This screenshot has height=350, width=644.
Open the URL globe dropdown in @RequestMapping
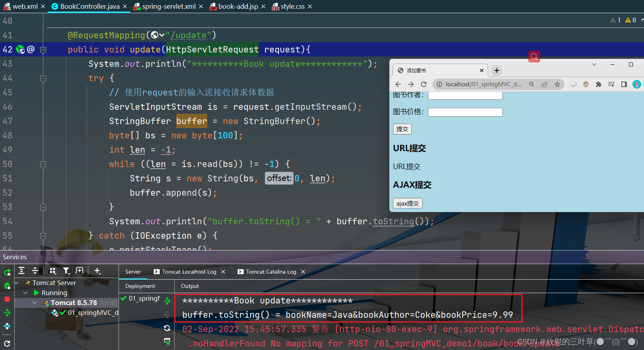pyautogui.click(x=158, y=35)
